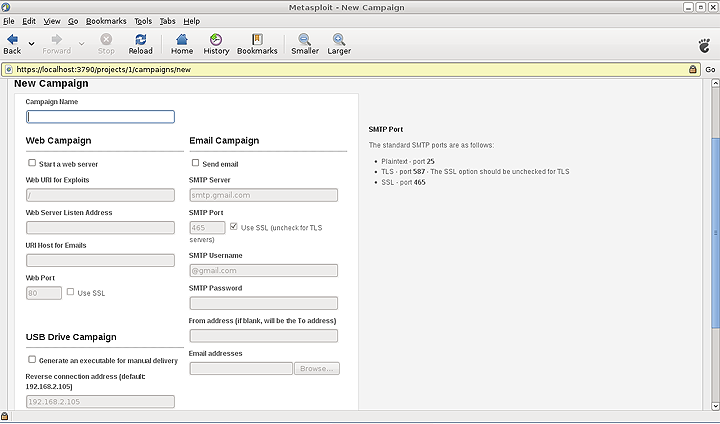Screen dimensions: 720x424
Task: Open the Go menu
Action: (73, 21)
